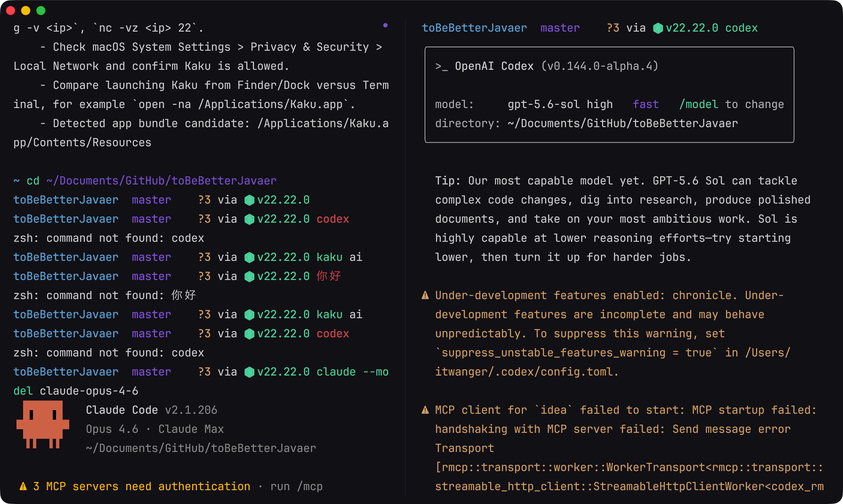Click the v22.22.0 version in right pane prompt
Viewport: 843px width, 504px height.
(x=692, y=28)
